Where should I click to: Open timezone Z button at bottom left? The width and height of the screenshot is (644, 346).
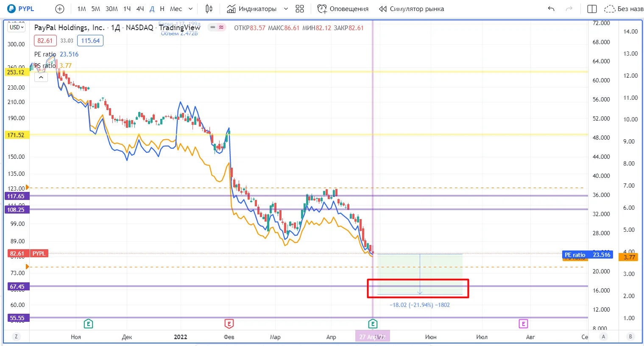16,337
